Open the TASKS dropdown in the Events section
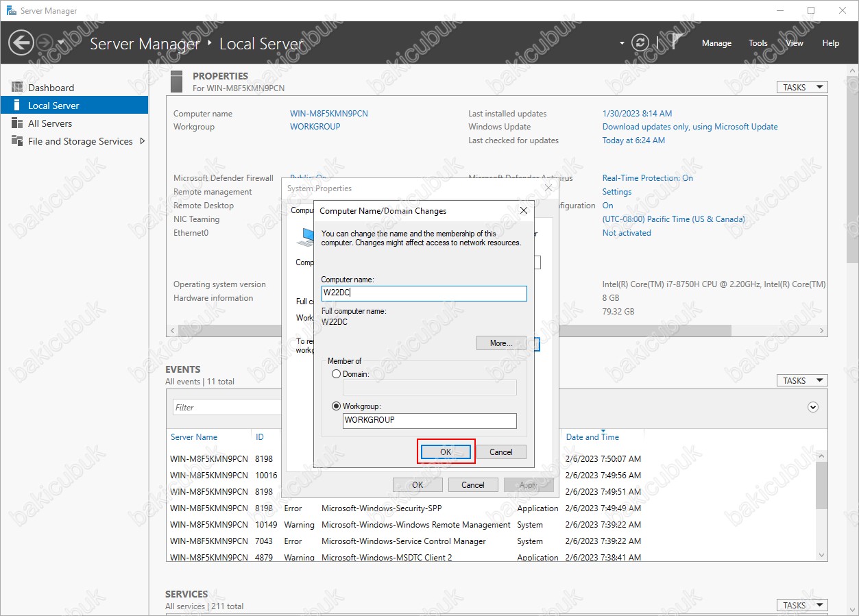The width and height of the screenshot is (859, 616). coord(802,380)
